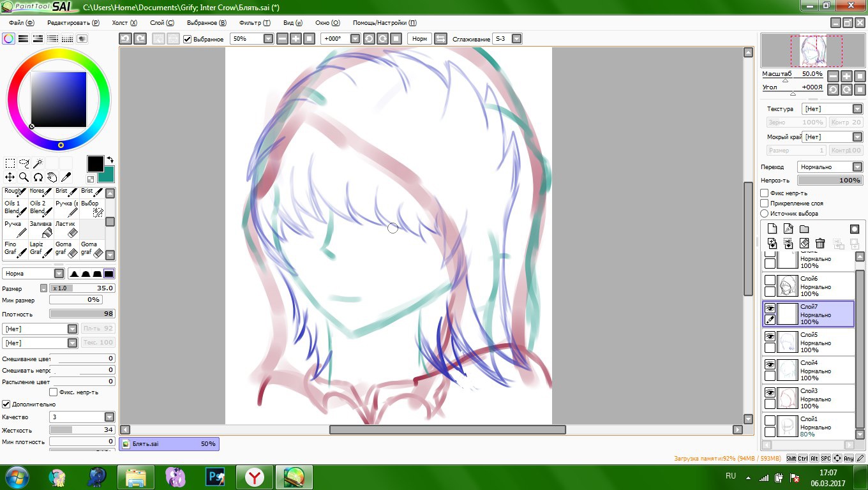This screenshot has width=868, height=490.
Task: Select the eyedropper color picker tool
Action: click(x=66, y=177)
